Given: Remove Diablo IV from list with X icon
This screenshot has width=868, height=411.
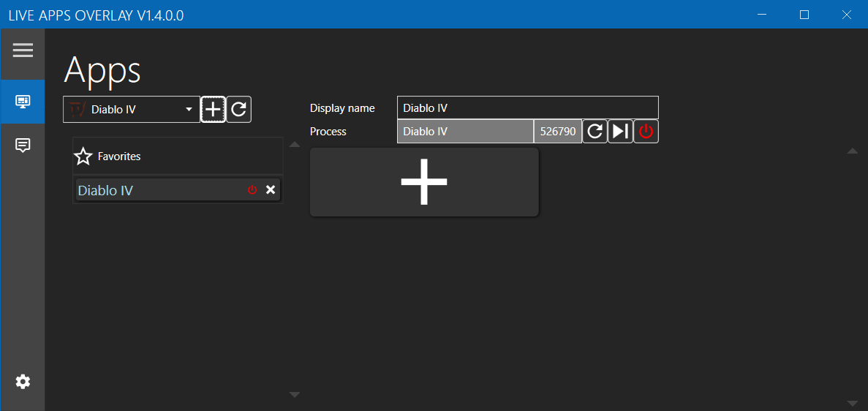Looking at the screenshot, I should point(271,190).
